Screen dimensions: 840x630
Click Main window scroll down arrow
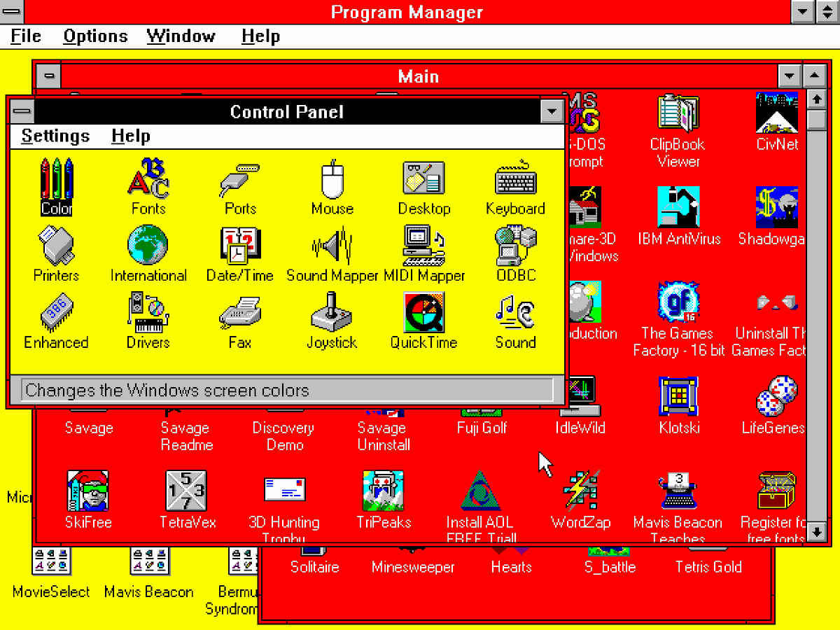[816, 532]
